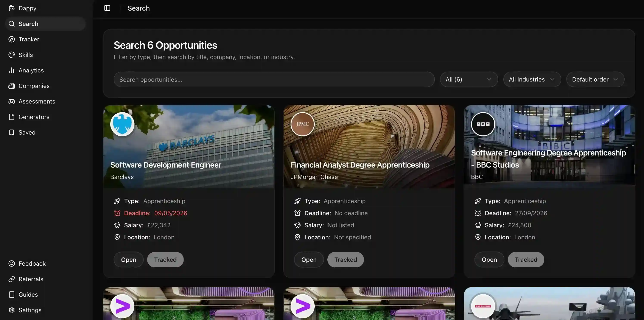
Task: Open the All Industries dropdown
Action: (532, 79)
